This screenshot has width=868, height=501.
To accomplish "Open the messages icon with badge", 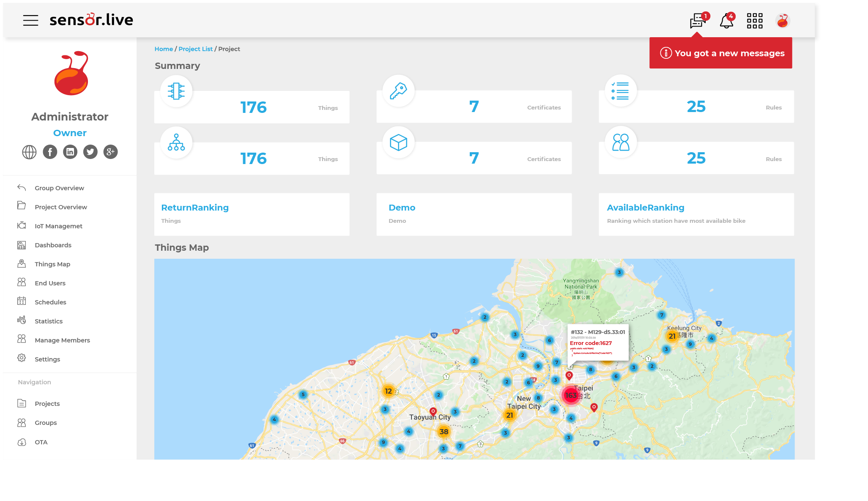I will pos(698,20).
